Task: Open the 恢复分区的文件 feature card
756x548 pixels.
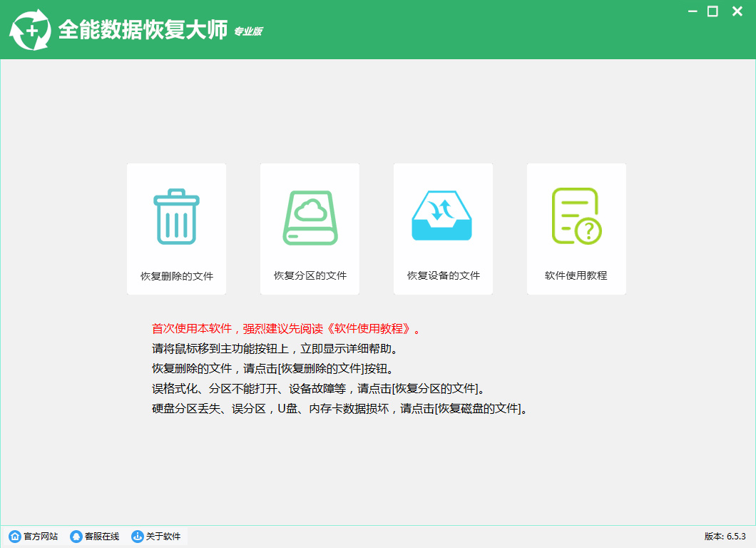Action: [310, 228]
